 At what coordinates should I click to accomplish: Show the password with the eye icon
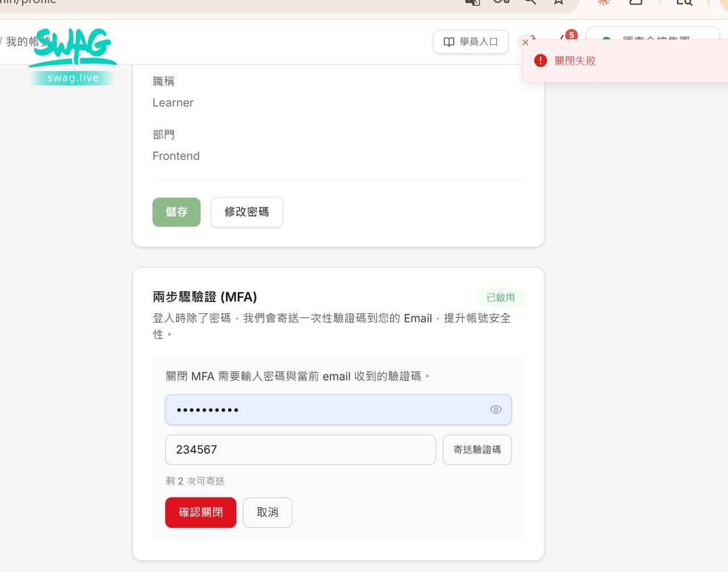click(x=496, y=409)
